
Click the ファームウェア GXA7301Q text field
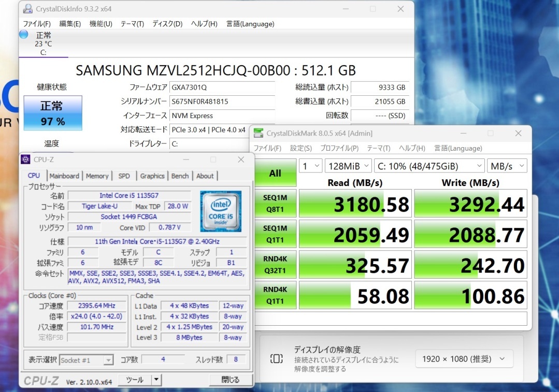(x=223, y=87)
